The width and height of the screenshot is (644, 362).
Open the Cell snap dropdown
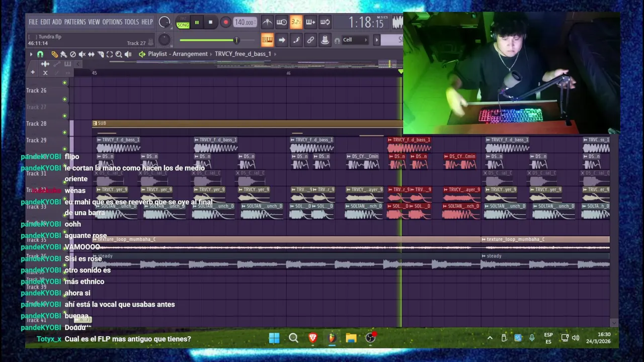click(x=355, y=40)
